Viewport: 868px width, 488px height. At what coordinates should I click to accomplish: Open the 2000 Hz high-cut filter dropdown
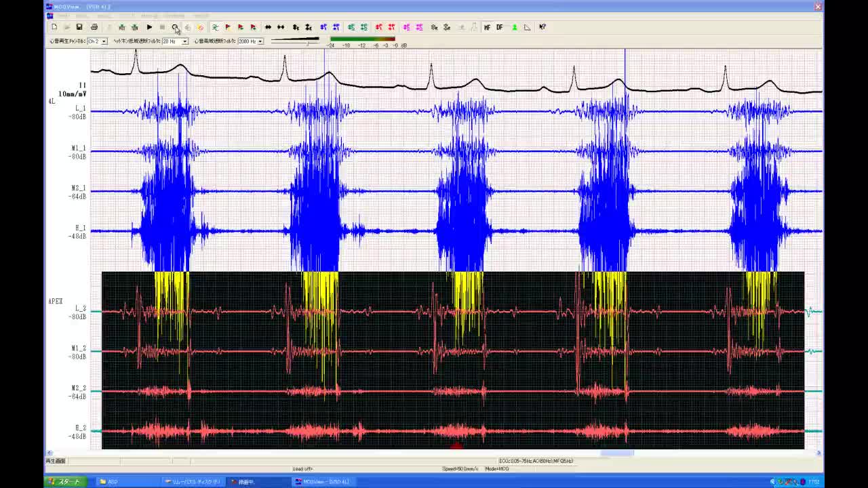click(260, 41)
